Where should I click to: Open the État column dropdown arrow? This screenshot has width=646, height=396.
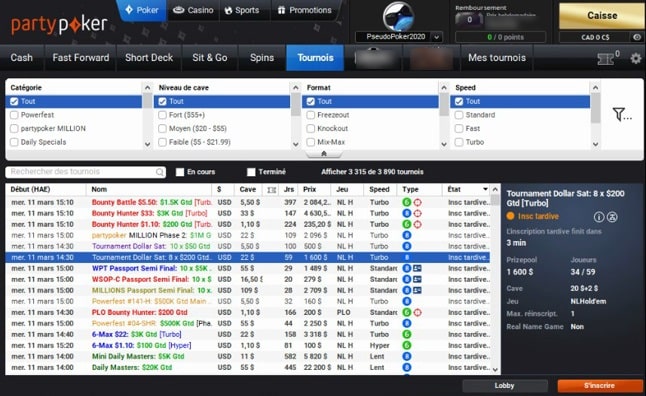[x=485, y=189]
